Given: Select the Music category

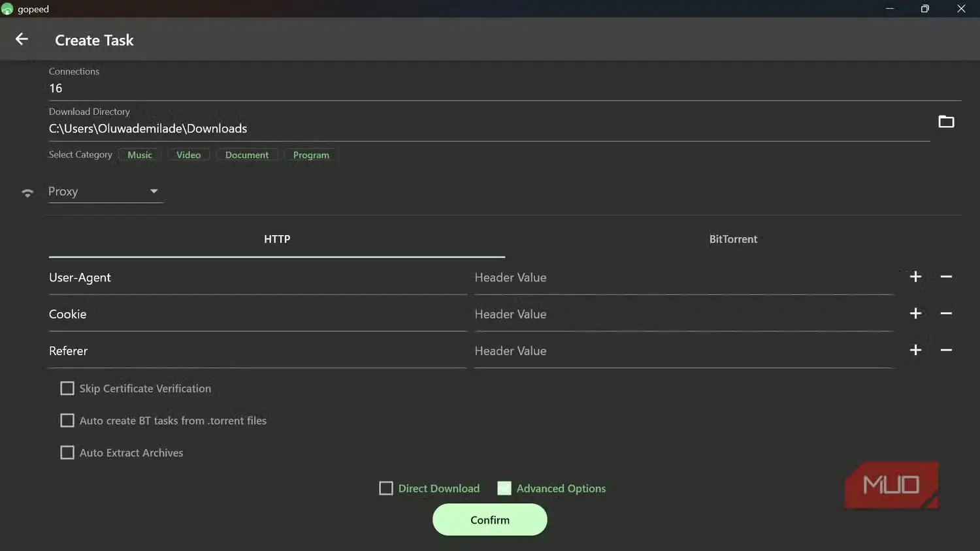Looking at the screenshot, I should (140, 155).
